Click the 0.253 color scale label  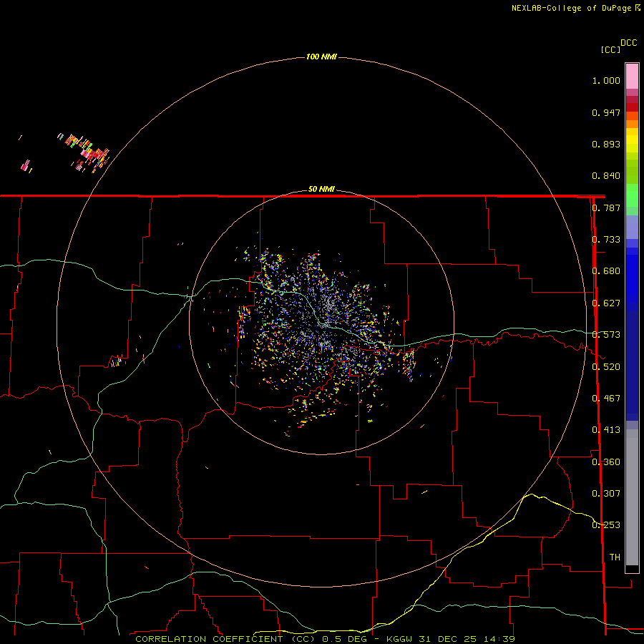(606, 525)
